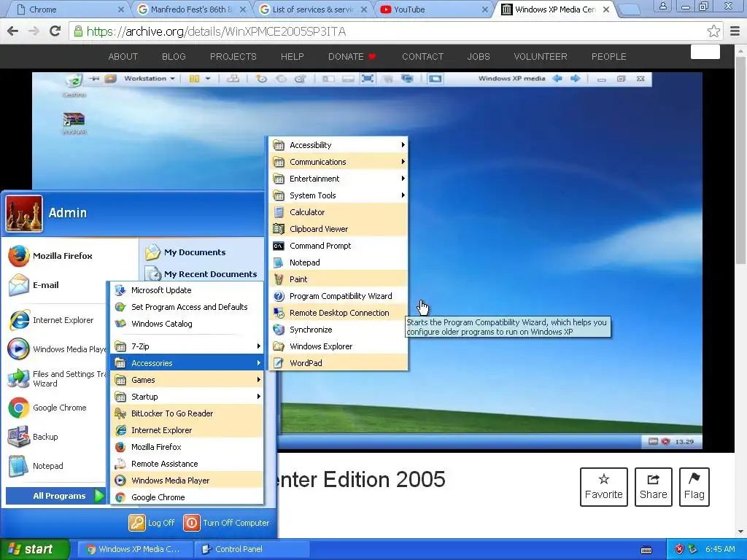Click system clock 6:45 AM
The height and width of the screenshot is (560, 747).
(x=720, y=549)
